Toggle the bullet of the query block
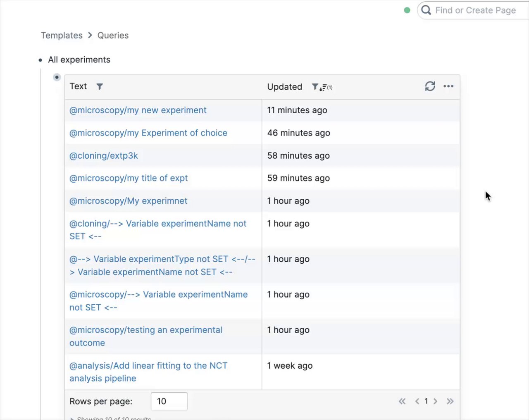The width and height of the screenshot is (529, 420). tap(57, 77)
